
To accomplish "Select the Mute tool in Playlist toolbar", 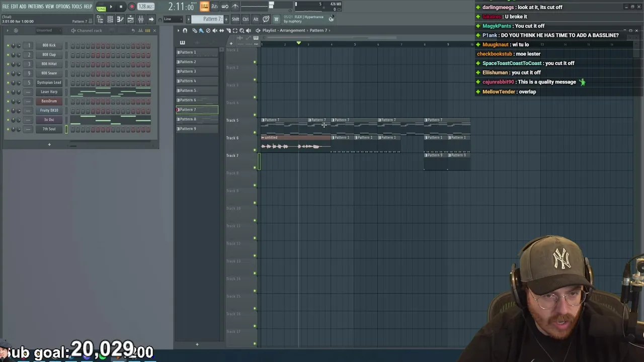I will [x=215, y=30].
